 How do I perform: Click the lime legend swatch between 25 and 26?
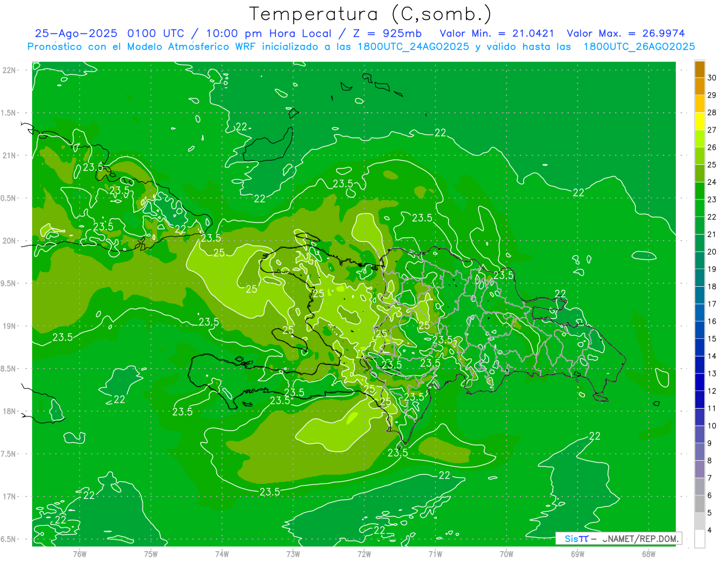pos(699,156)
